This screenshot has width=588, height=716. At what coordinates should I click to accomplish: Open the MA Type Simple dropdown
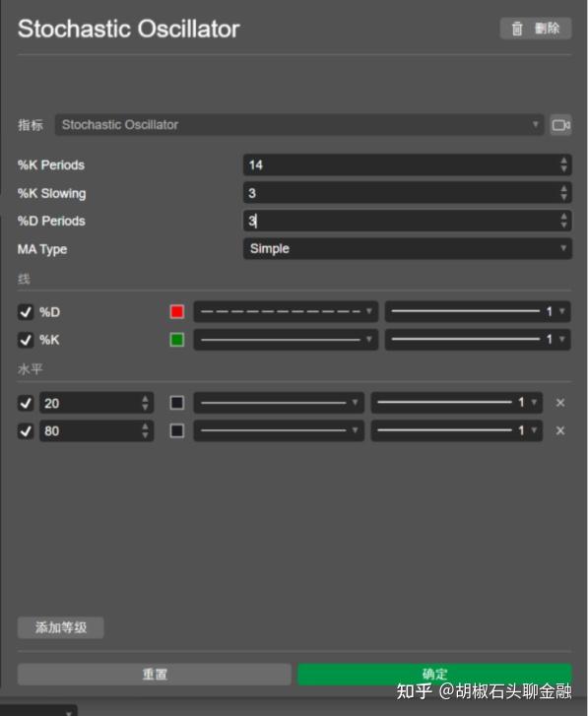pyautogui.click(x=407, y=249)
